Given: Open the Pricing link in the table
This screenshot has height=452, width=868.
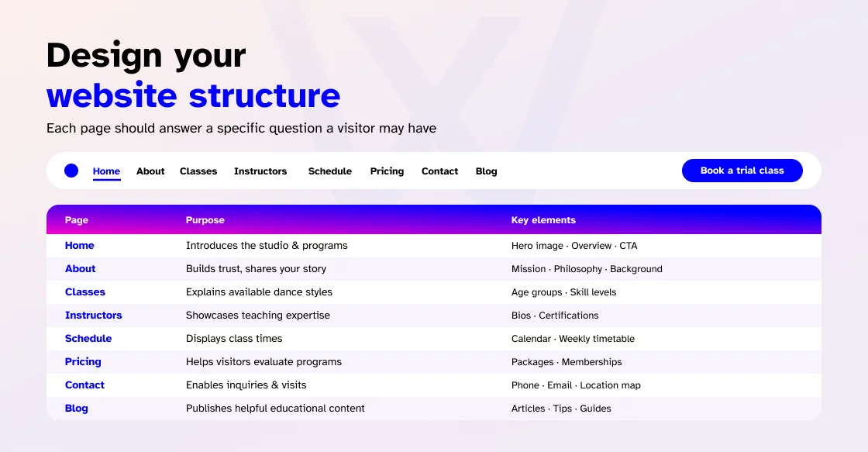Looking at the screenshot, I should coord(83,362).
